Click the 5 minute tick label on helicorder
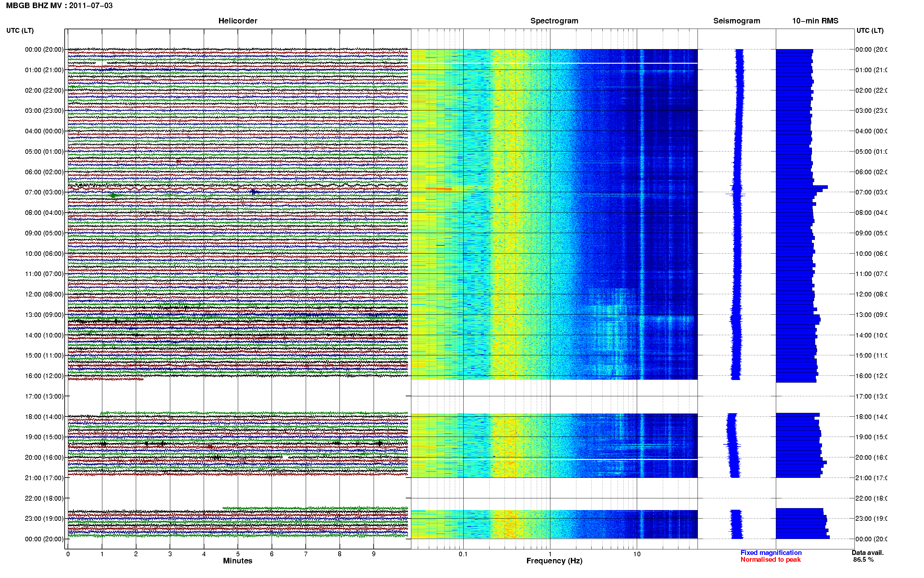The width and height of the screenshot is (924, 578). click(237, 554)
